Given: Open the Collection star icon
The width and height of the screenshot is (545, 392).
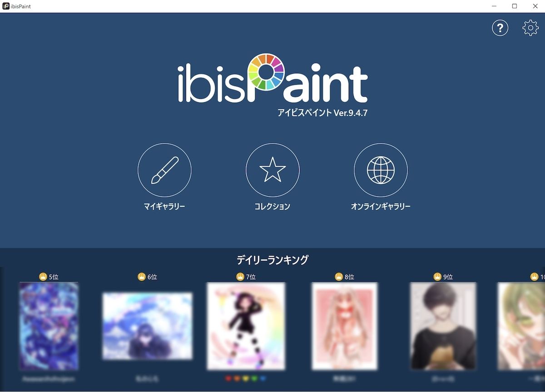Looking at the screenshot, I should [272, 170].
